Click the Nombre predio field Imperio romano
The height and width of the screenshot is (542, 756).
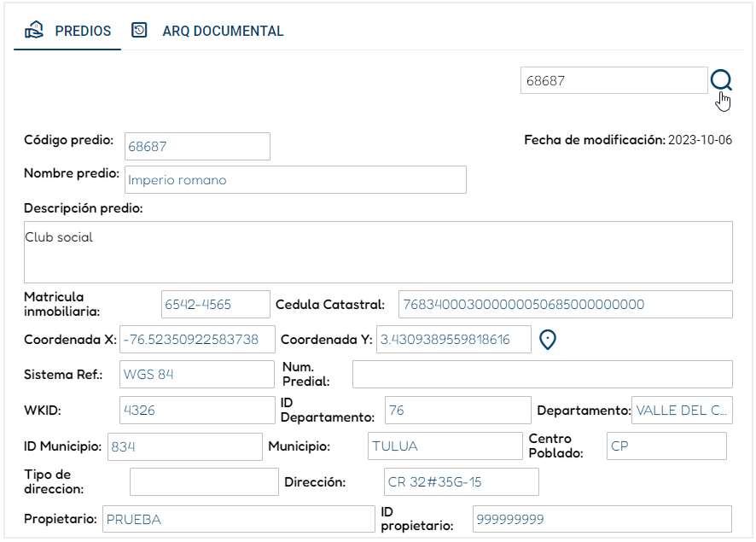(295, 180)
